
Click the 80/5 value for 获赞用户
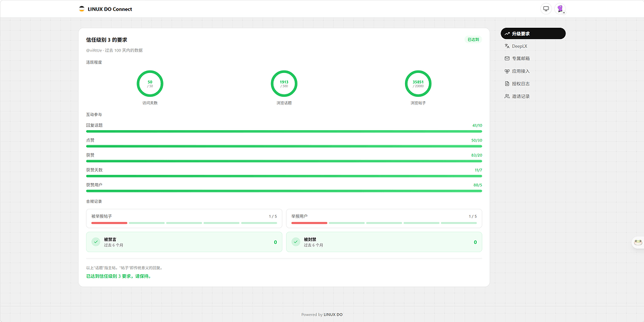(478, 186)
